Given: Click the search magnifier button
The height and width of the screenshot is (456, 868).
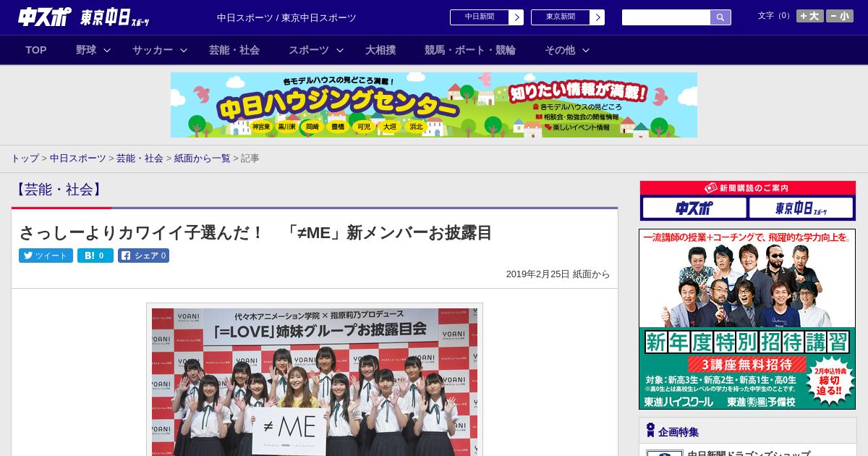Looking at the screenshot, I should pyautogui.click(x=720, y=17).
